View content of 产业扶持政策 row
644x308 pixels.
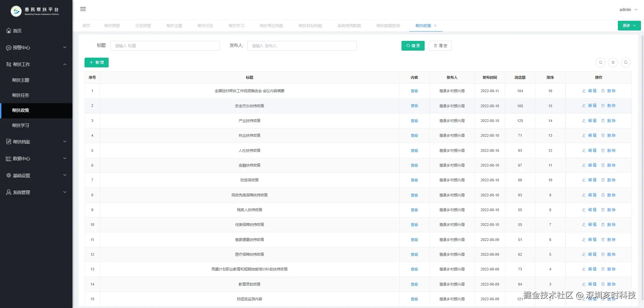coord(414,121)
